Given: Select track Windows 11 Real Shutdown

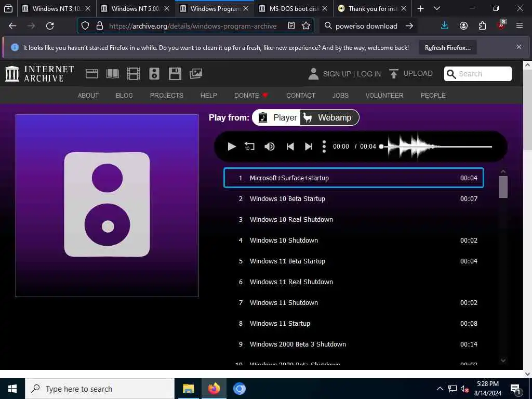Looking at the screenshot, I should click(353, 282).
